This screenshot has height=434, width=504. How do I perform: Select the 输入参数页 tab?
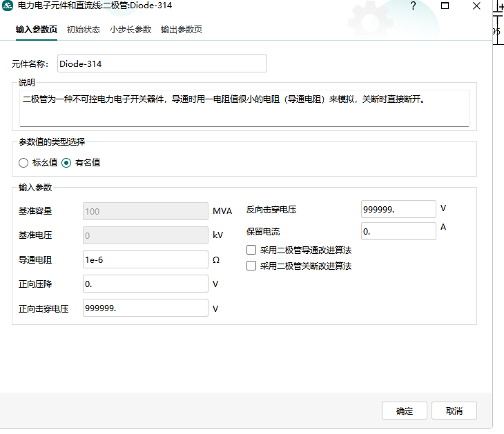pyautogui.click(x=36, y=30)
